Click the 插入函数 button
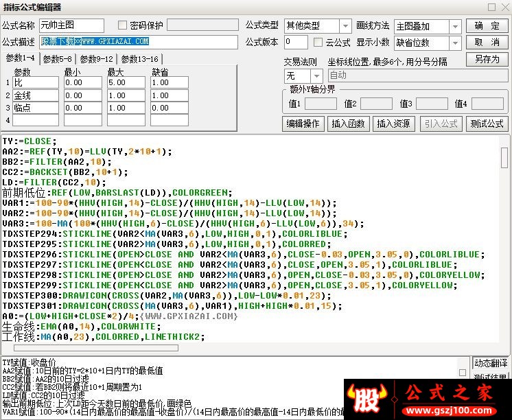Screen dimensions: 512x420 pos(347,124)
